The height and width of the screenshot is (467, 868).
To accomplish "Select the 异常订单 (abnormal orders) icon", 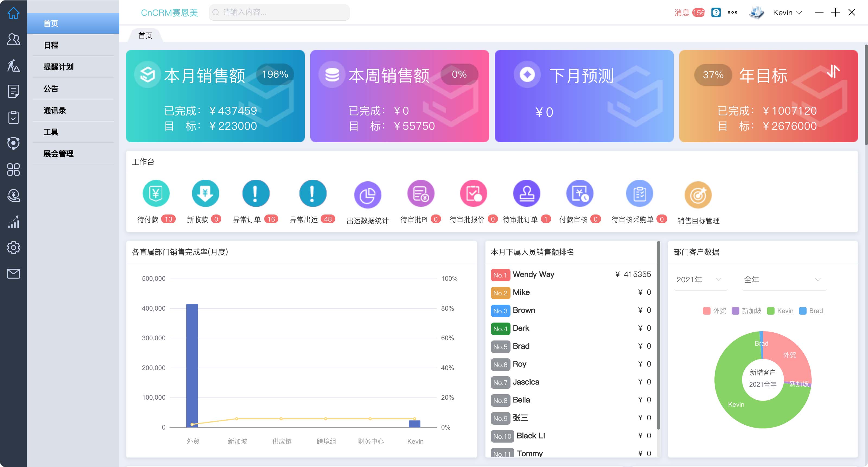I will (256, 193).
